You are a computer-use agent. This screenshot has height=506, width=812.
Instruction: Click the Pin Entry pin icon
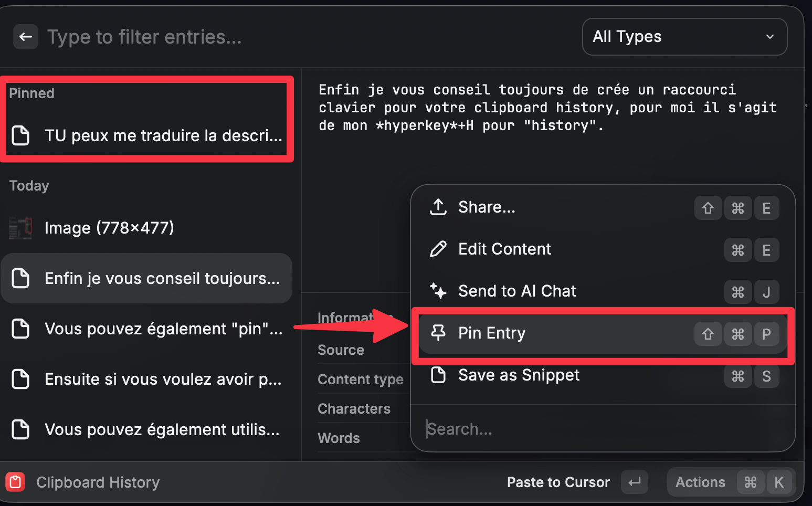438,333
